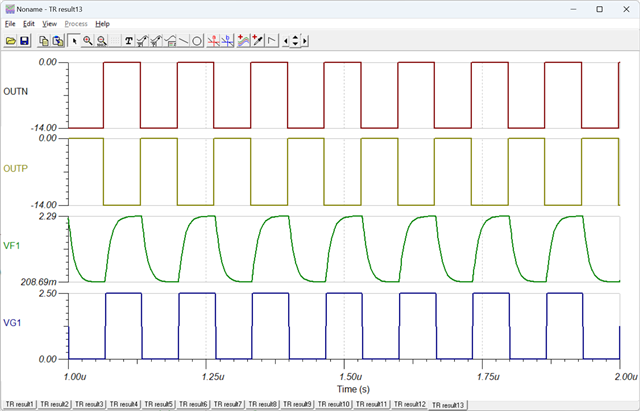
Task: Select the pointer arrow tool
Action: [74, 41]
